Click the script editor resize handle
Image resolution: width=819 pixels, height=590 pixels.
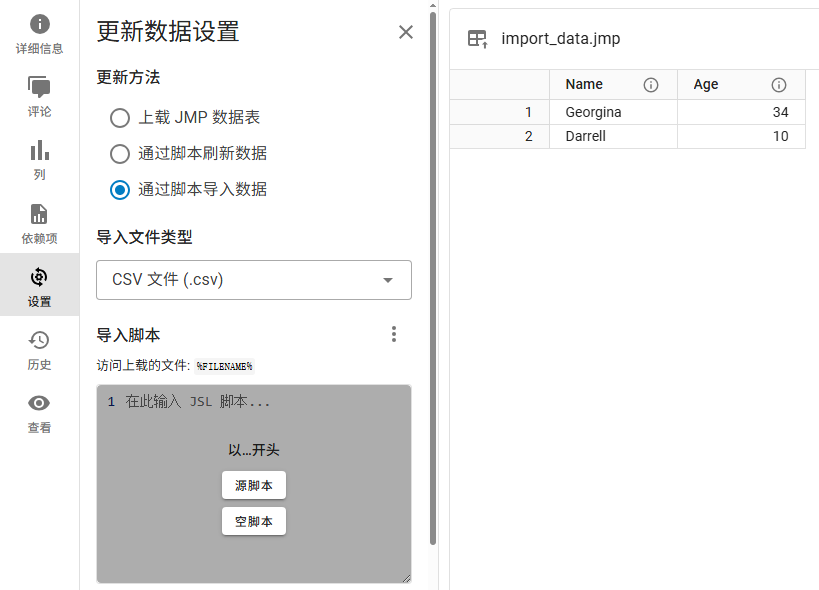coord(406,578)
